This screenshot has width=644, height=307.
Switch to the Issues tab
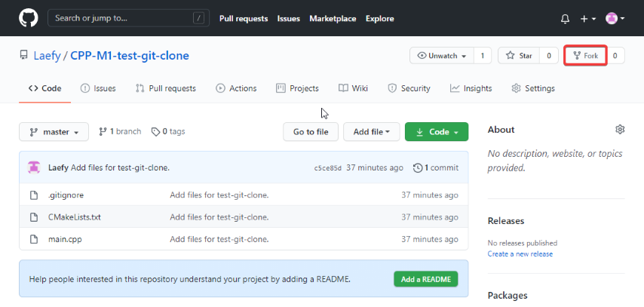(x=98, y=88)
